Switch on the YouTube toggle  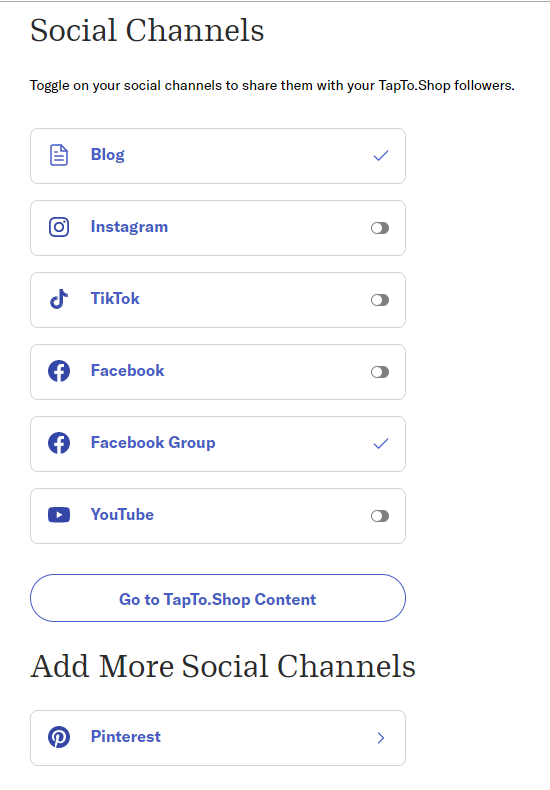[x=380, y=516]
